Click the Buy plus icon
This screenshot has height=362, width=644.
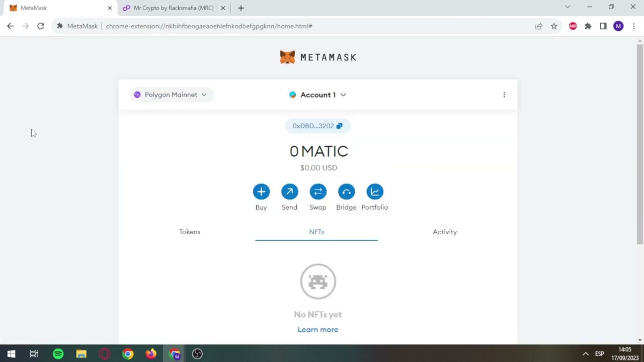261,192
